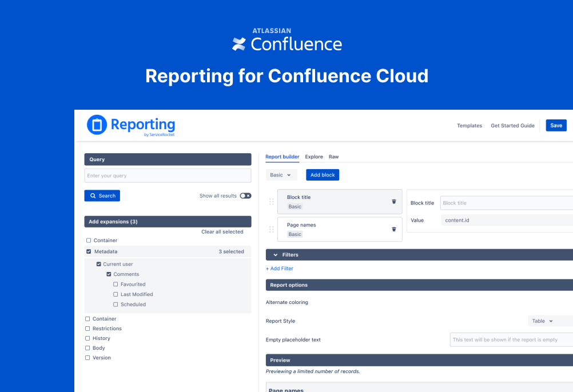
Task: Check the History checkbox
Action: coord(87,338)
